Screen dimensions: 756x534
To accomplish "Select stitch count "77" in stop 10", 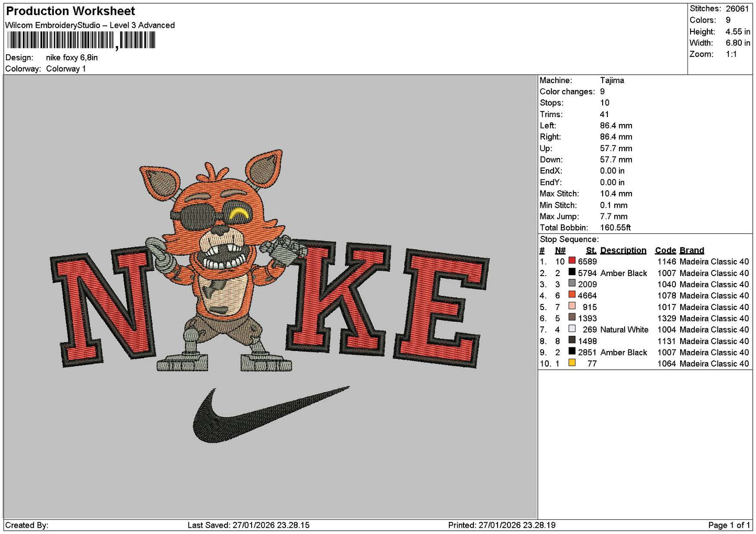I will pyautogui.click(x=592, y=363).
